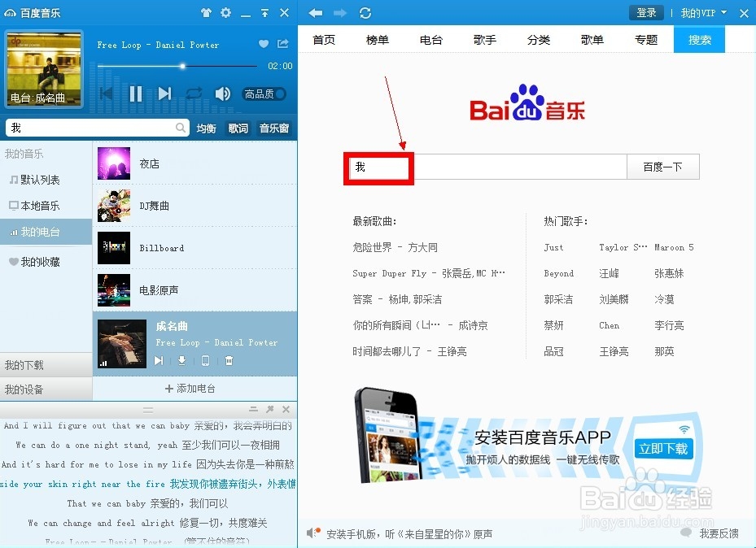The image size is (756, 548).
Task: Open settings gear in player title bar
Action: click(225, 12)
